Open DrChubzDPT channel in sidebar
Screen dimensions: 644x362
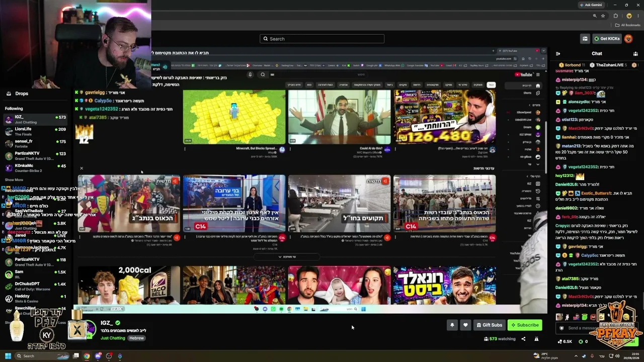pyautogui.click(x=36, y=286)
